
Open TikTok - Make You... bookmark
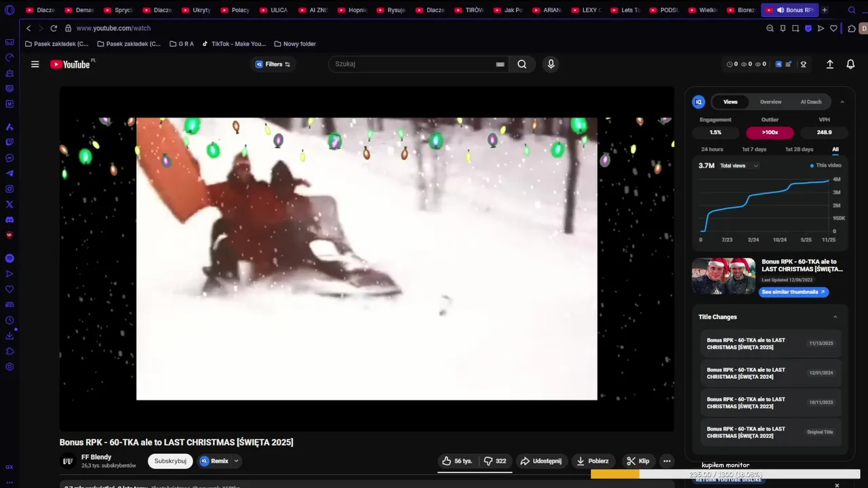234,44
